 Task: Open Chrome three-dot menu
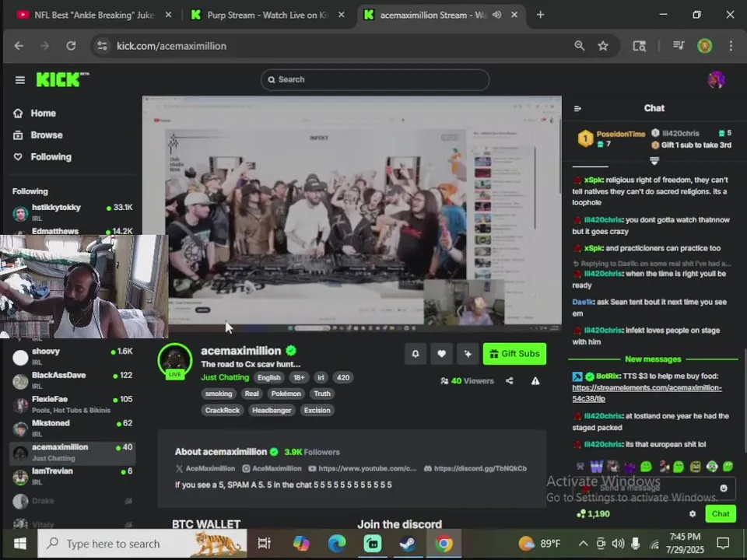(x=731, y=46)
